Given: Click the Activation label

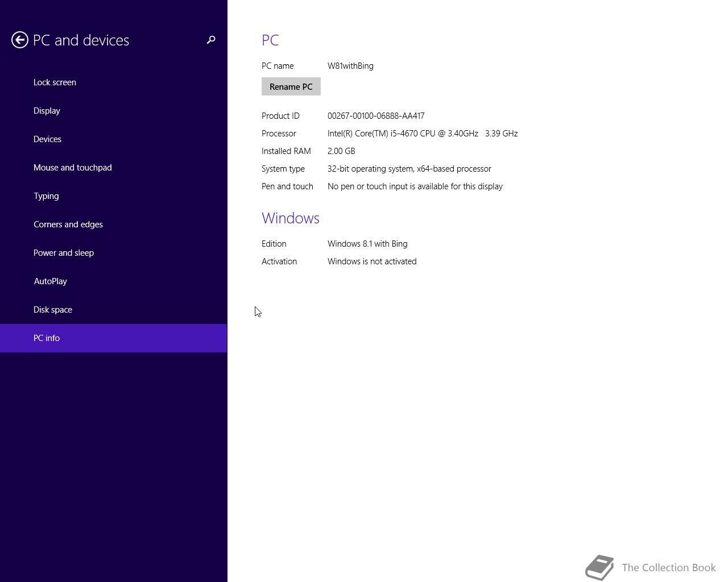Looking at the screenshot, I should 279,261.
